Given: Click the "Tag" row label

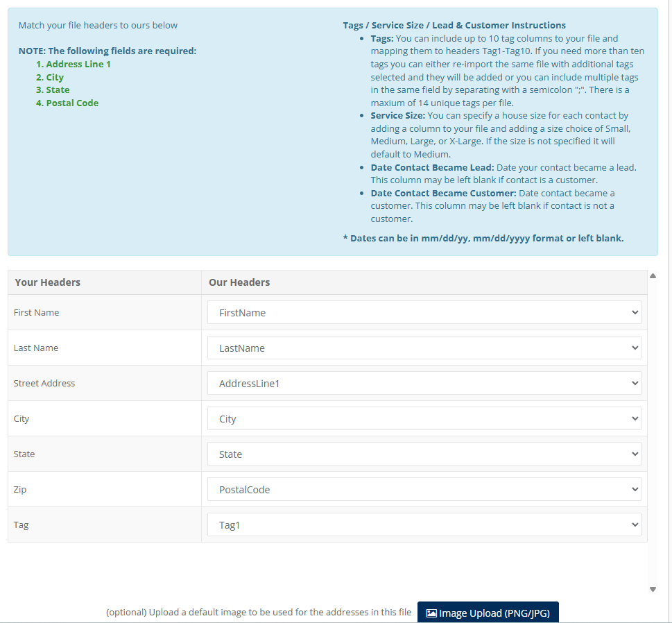Looking at the screenshot, I should coord(21,524).
